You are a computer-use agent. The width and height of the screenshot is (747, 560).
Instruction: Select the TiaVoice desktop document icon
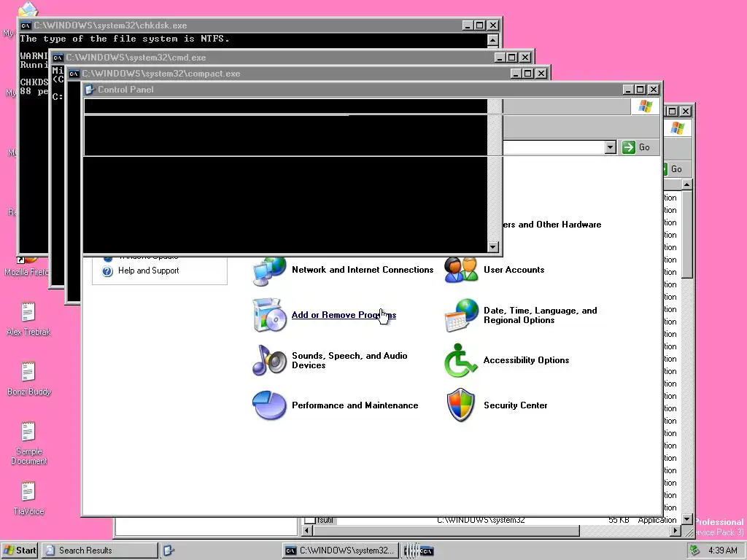pyautogui.click(x=28, y=491)
